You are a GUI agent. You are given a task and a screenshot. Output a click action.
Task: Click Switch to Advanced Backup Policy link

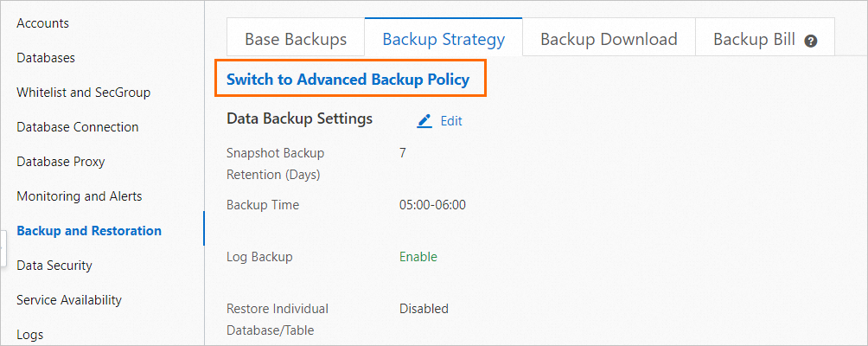[348, 80]
